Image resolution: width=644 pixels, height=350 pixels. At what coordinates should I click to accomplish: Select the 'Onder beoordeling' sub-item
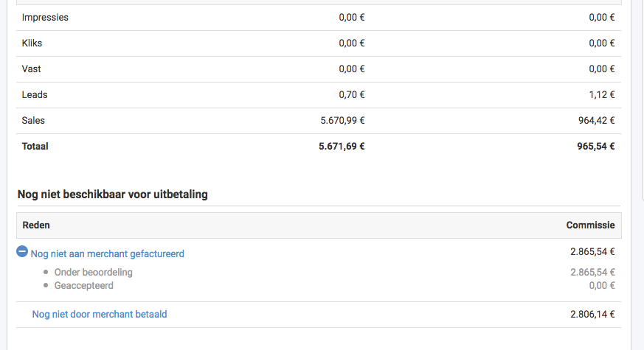point(93,273)
